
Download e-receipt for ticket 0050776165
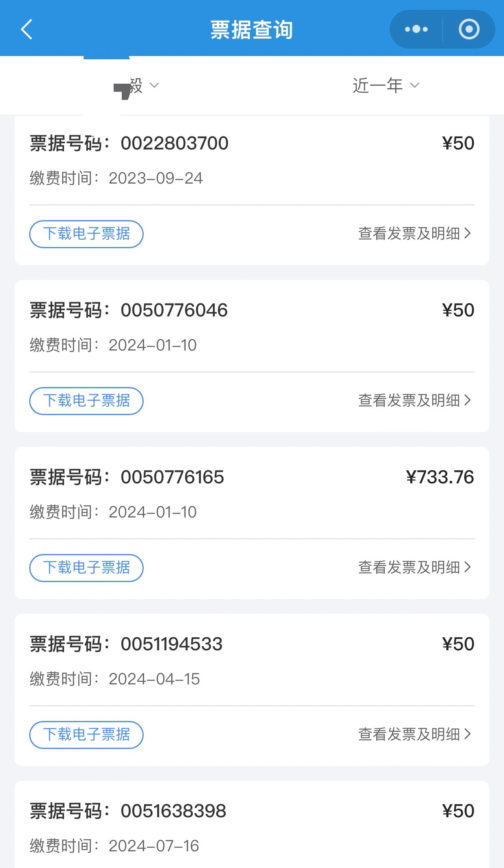[86, 568]
